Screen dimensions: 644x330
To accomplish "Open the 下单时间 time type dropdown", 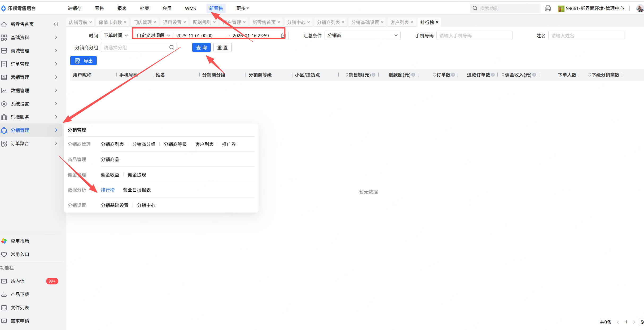I will 116,36.
